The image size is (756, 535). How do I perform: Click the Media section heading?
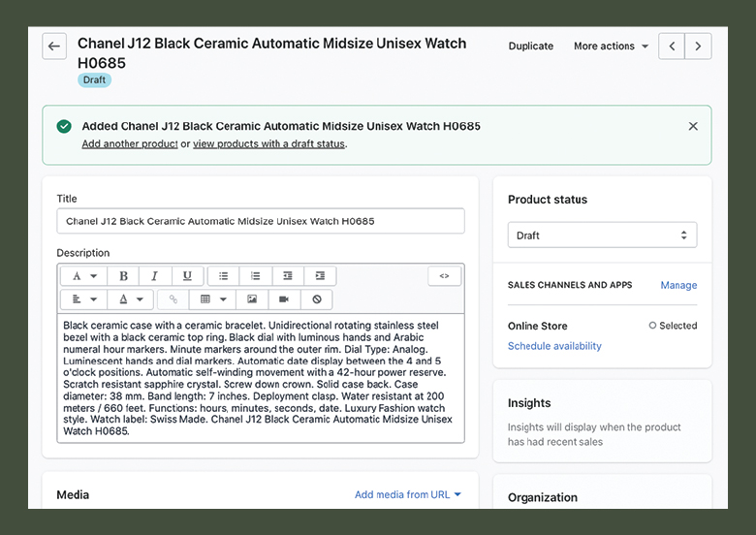pos(73,495)
